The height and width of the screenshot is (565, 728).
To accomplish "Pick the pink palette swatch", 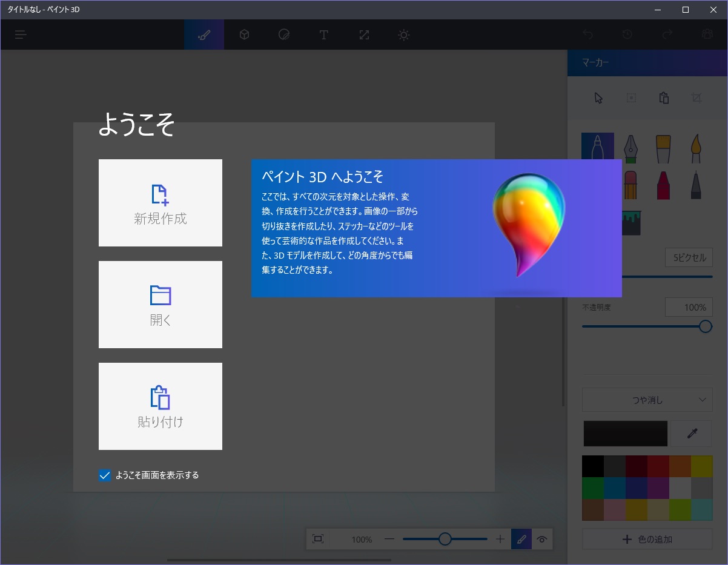I will [615, 510].
